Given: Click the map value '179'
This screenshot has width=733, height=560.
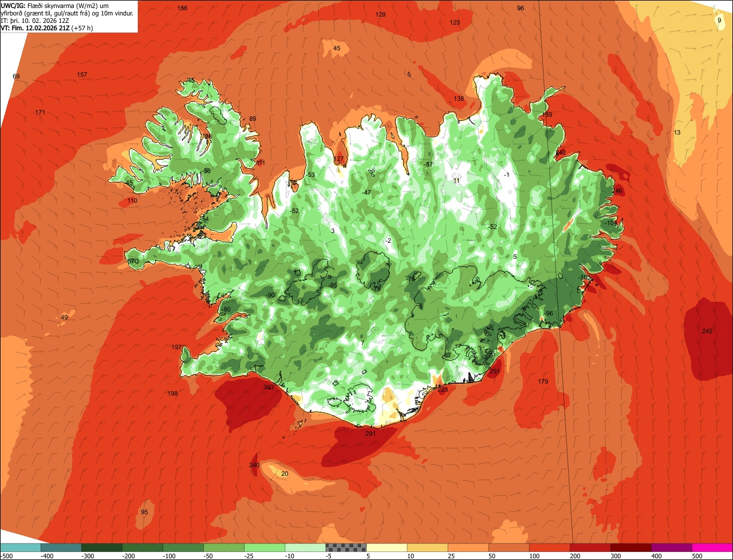Looking at the screenshot, I should tap(543, 381).
